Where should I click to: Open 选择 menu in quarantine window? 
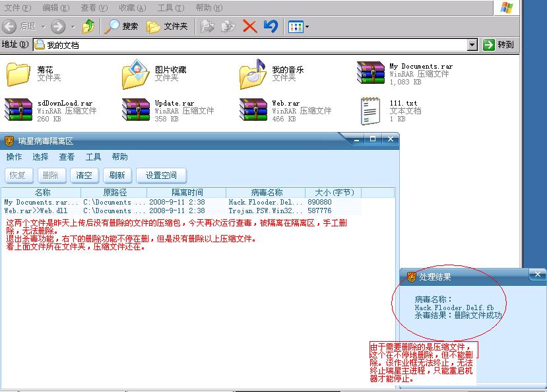[40, 156]
